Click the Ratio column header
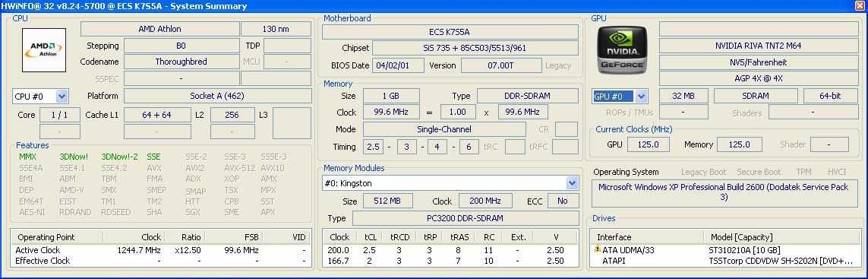Screen dimensions: 868x279 [x=184, y=237]
